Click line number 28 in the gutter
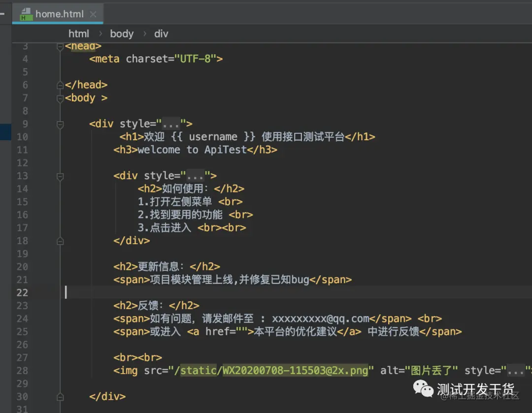 22,371
